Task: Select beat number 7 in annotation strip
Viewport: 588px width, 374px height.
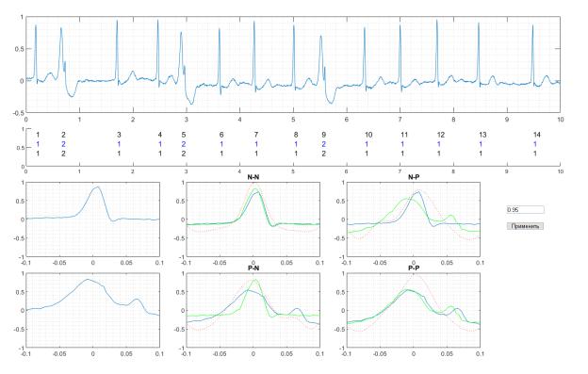Action: 256,135
